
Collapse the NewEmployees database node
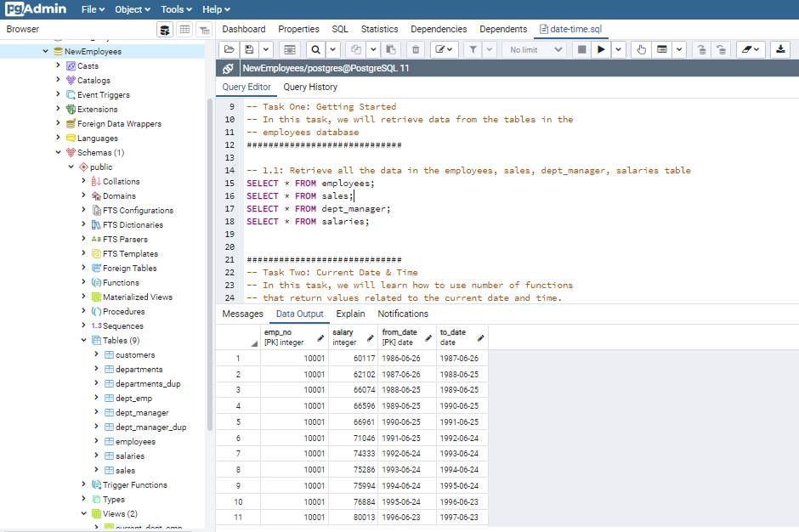(46, 52)
